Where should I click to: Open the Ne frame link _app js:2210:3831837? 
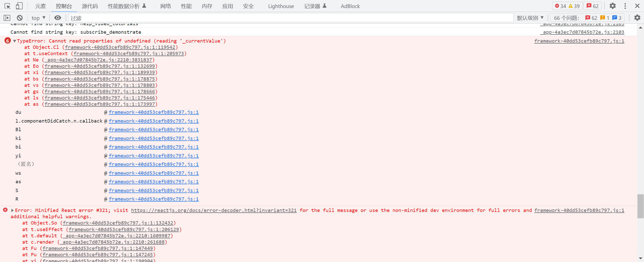98,60
